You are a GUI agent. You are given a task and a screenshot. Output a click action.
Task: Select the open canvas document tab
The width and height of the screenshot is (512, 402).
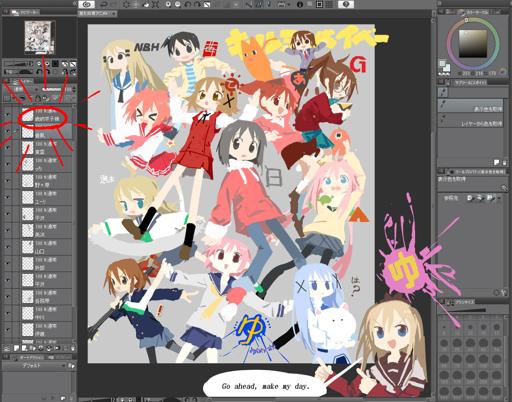pos(97,14)
